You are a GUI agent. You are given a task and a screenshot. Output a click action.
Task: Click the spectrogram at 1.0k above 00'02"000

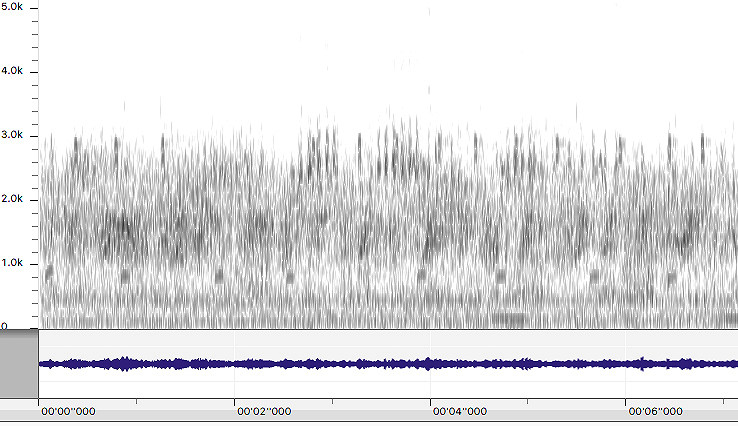pyautogui.click(x=236, y=263)
